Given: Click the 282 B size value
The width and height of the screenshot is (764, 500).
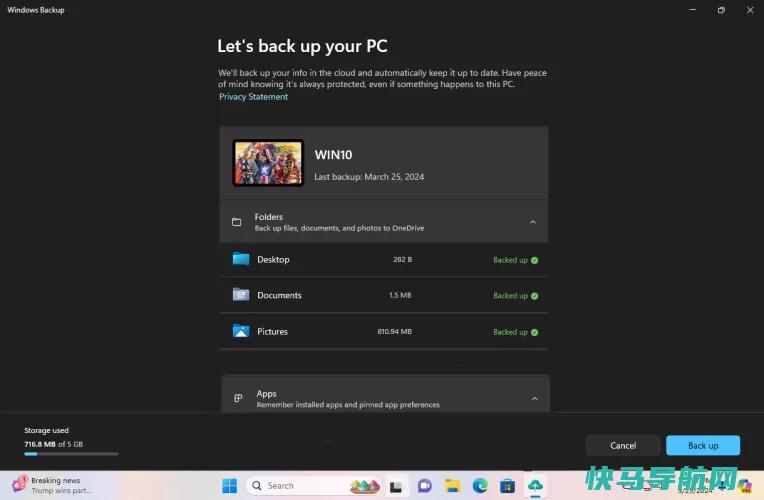Looking at the screenshot, I should click(x=402, y=259).
